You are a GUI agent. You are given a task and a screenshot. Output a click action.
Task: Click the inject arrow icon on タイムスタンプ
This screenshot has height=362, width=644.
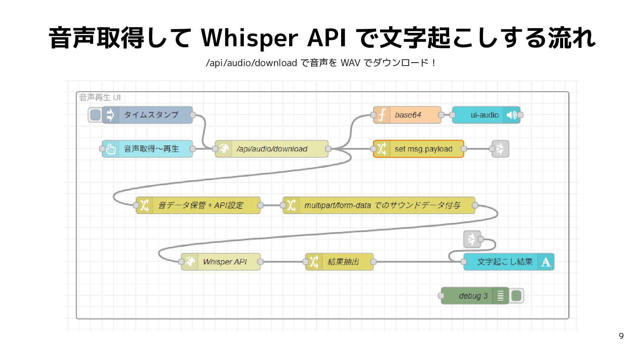(110, 115)
